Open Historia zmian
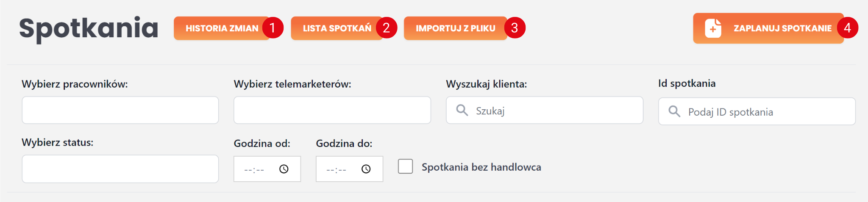 (x=222, y=28)
